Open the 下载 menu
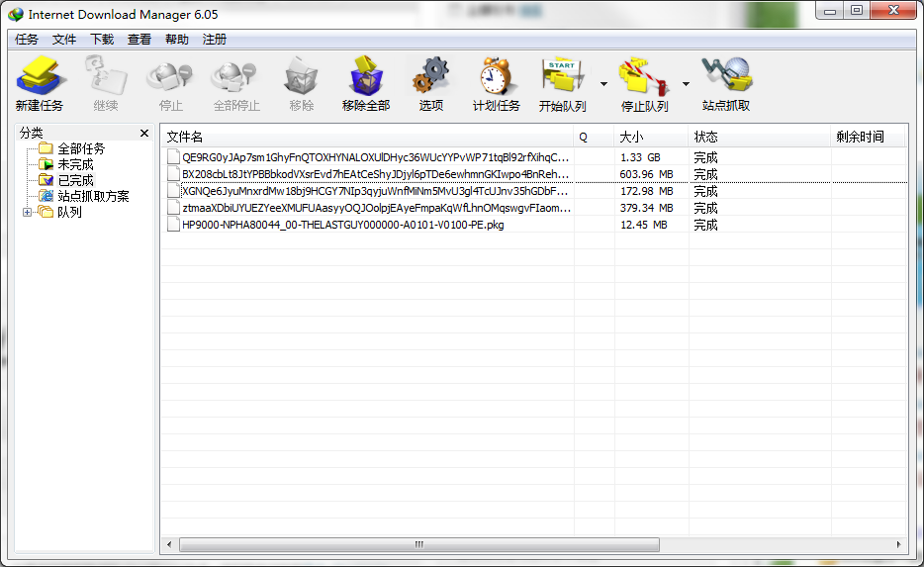 tap(102, 40)
